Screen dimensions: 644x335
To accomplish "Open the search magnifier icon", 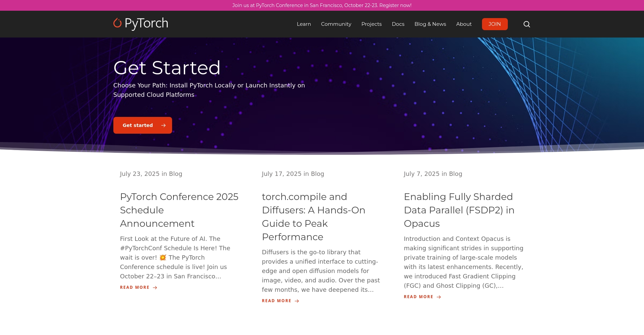I will pos(527,24).
